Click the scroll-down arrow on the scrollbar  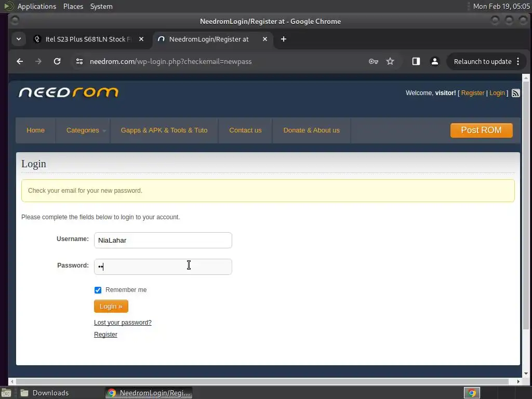(x=526, y=374)
